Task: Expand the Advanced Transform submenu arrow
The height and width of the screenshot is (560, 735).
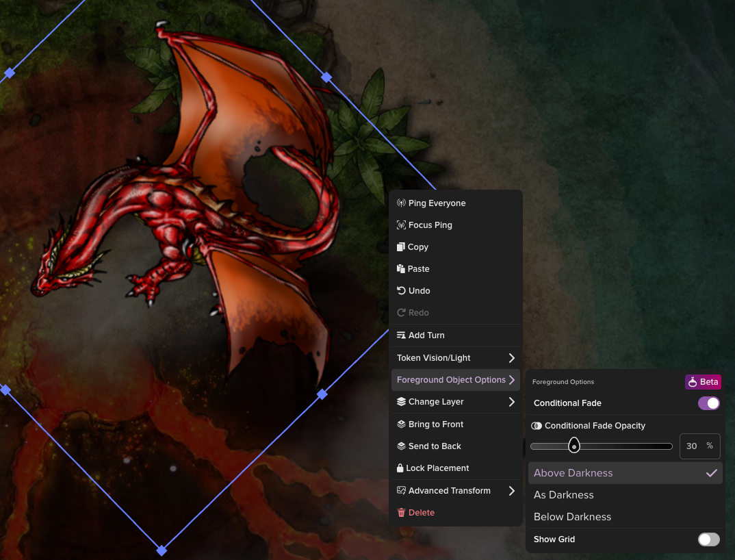Action: (511, 491)
